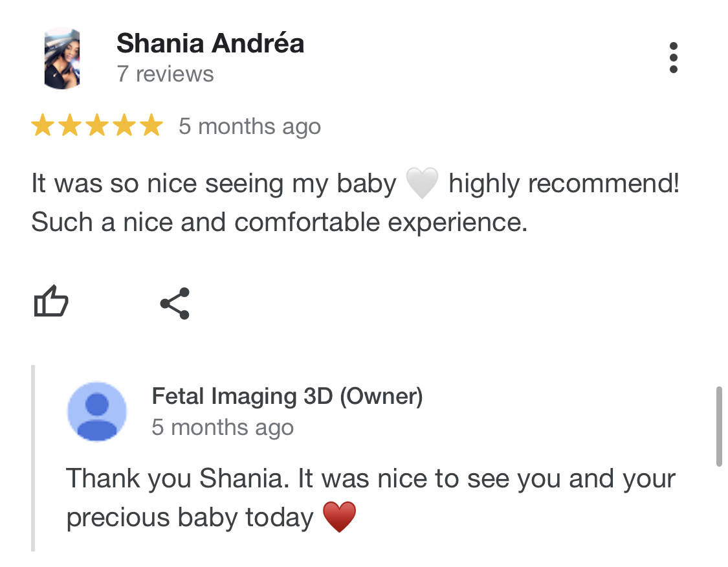Select the "Fetal Imaging 3D (Owner)" name
The image size is (728, 567).
point(287,396)
